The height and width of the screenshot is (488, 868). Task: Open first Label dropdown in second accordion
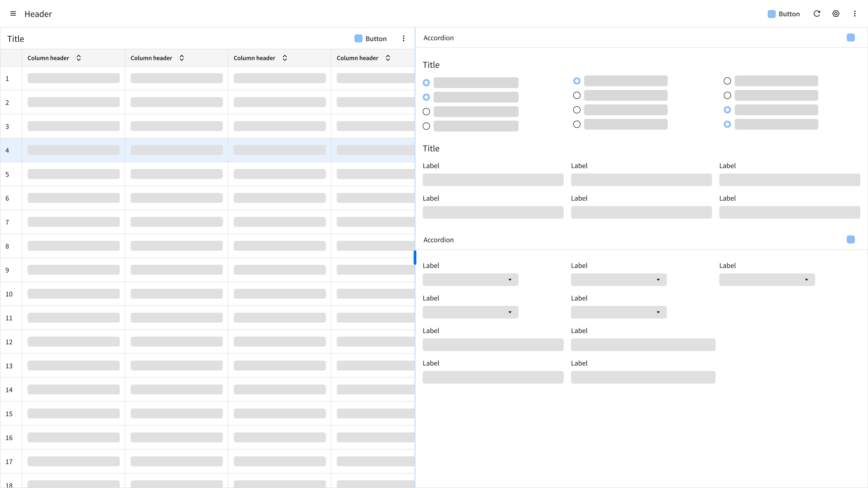point(470,280)
